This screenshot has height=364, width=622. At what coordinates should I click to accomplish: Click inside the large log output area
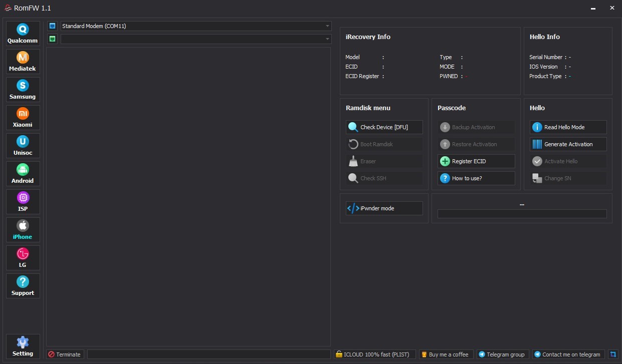click(x=188, y=196)
